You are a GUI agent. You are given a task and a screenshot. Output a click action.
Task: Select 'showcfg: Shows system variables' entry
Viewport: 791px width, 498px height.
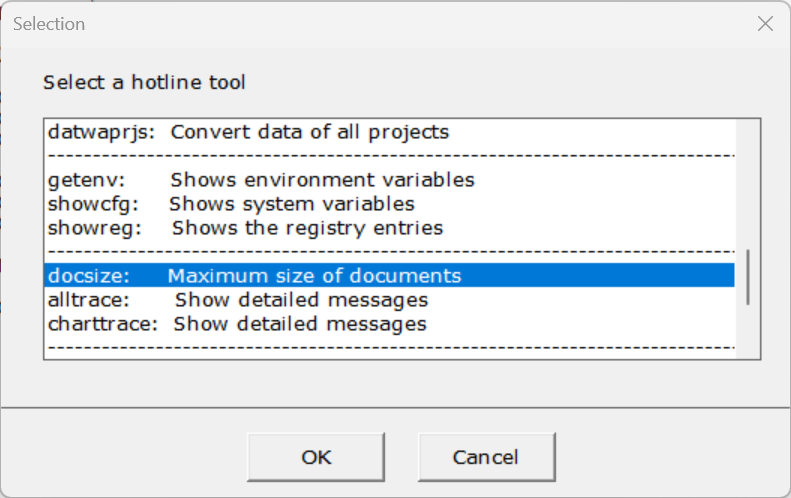pyautogui.click(x=389, y=204)
